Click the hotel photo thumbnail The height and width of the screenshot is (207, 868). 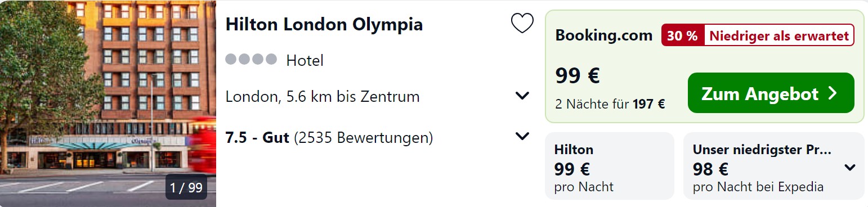(x=108, y=103)
